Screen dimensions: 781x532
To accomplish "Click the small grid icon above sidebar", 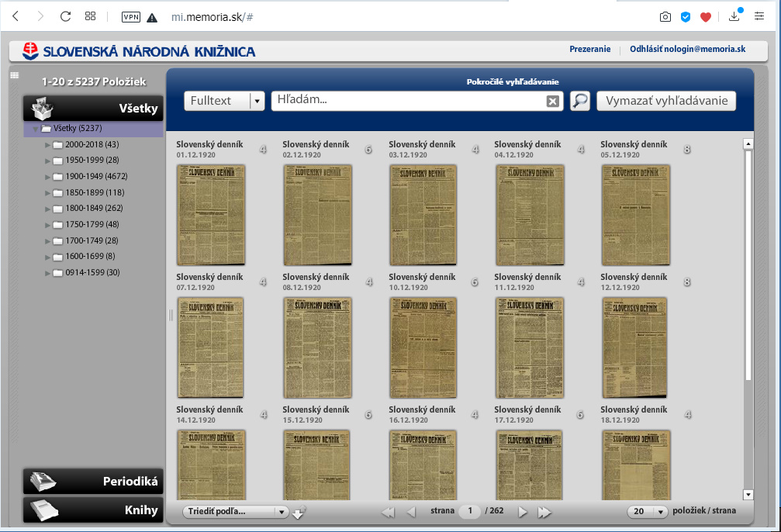I will (15, 75).
